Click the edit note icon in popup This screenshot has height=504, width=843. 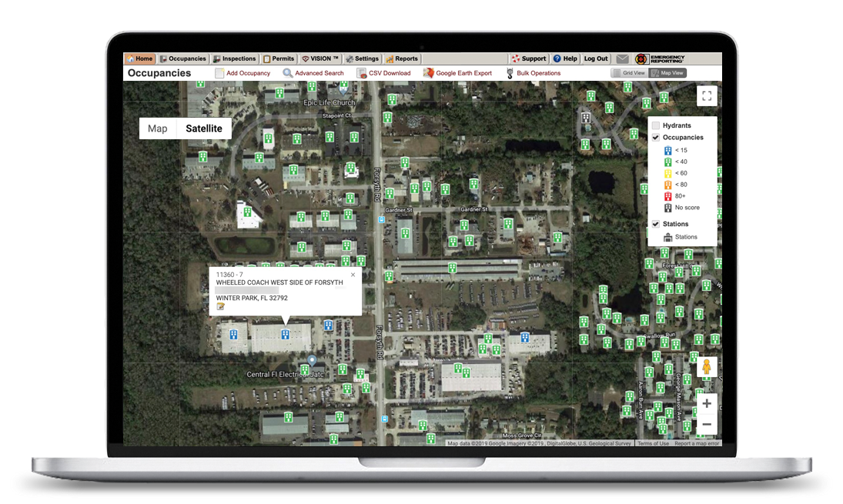pyautogui.click(x=220, y=306)
